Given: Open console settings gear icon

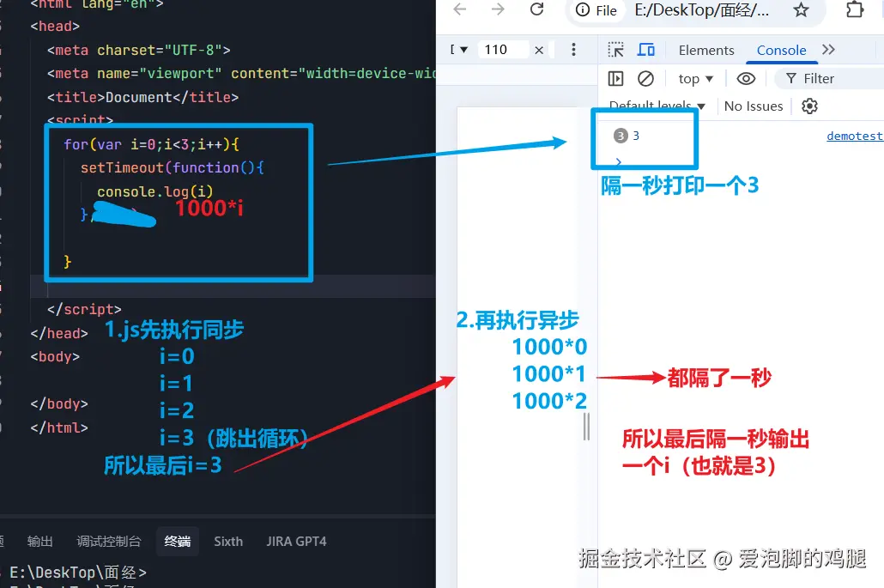Looking at the screenshot, I should [x=809, y=106].
